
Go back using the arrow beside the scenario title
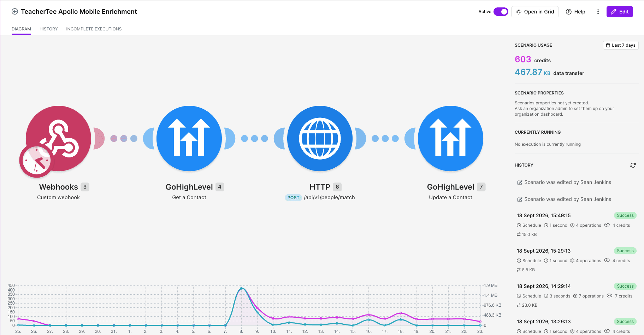click(x=15, y=12)
